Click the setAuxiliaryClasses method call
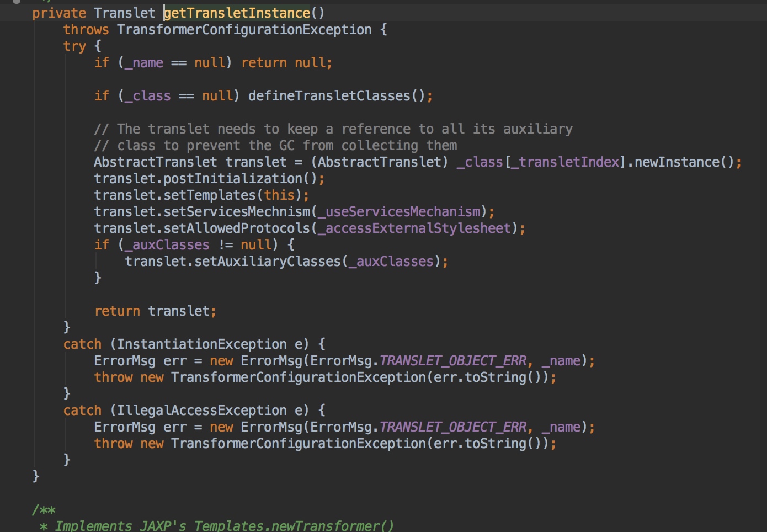Screen dimensions: 767x532 pyautogui.click(x=268, y=261)
